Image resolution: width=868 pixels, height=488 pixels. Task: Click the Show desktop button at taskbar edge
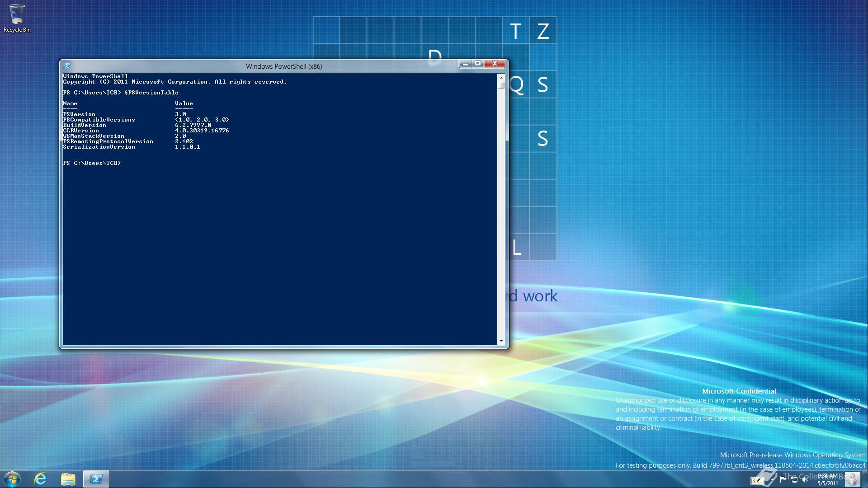pyautogui.click(x=865, y=479)
